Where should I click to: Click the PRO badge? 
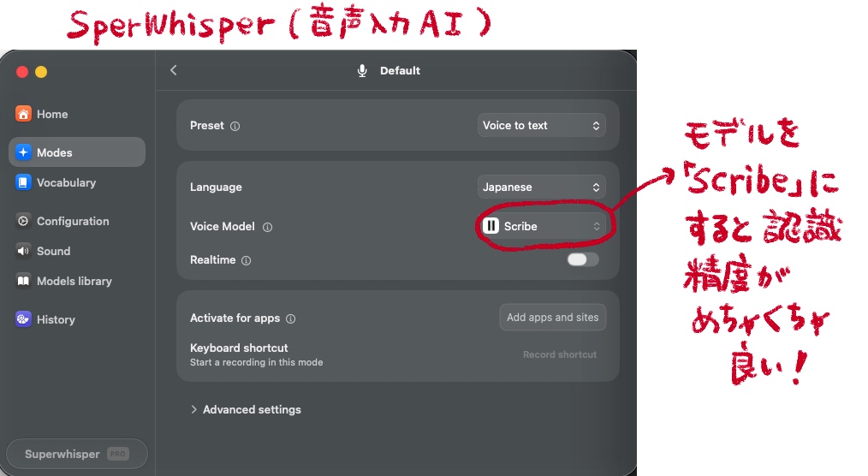[x=117, y=454]
